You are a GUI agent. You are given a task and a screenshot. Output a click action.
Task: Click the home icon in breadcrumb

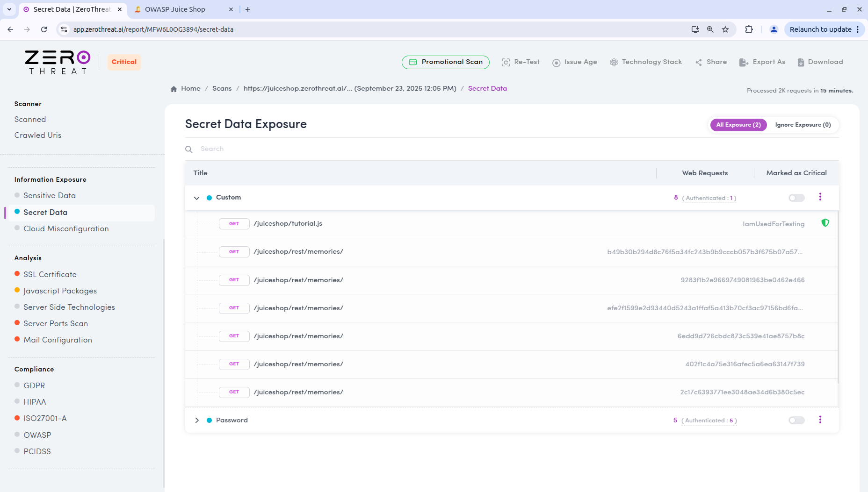[174, 89]
